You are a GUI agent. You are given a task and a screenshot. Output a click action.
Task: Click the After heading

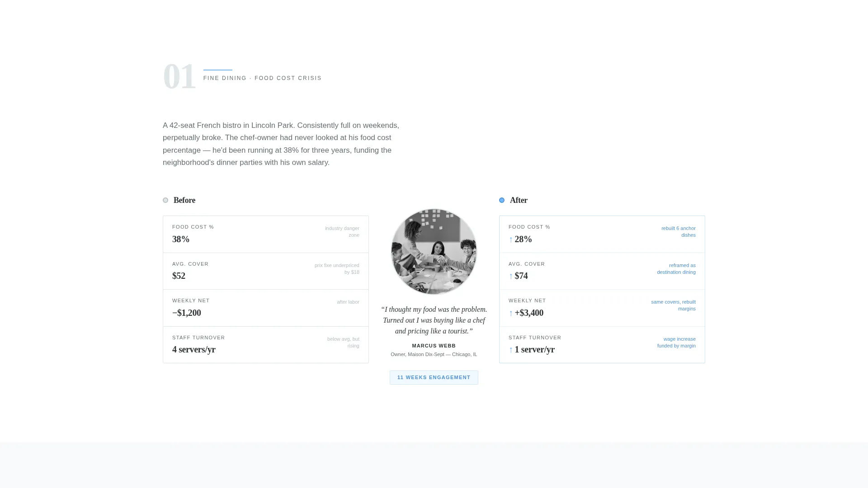pos(519,200)
